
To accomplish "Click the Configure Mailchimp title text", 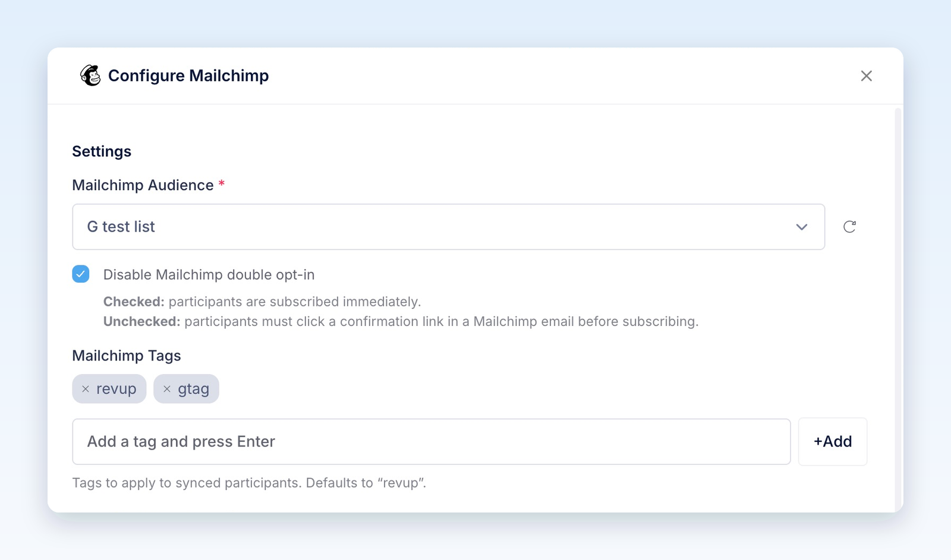I will point(188,76).
